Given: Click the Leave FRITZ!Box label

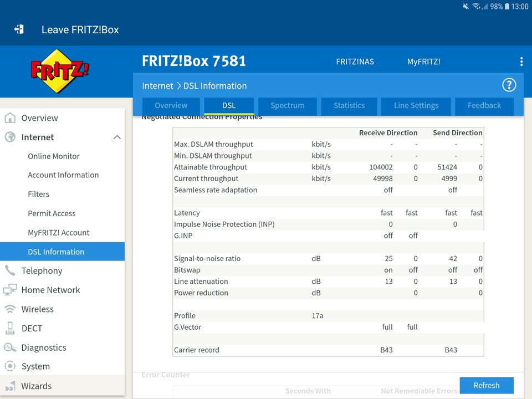Looking at the screenshot, I should [x=80, y=29].
